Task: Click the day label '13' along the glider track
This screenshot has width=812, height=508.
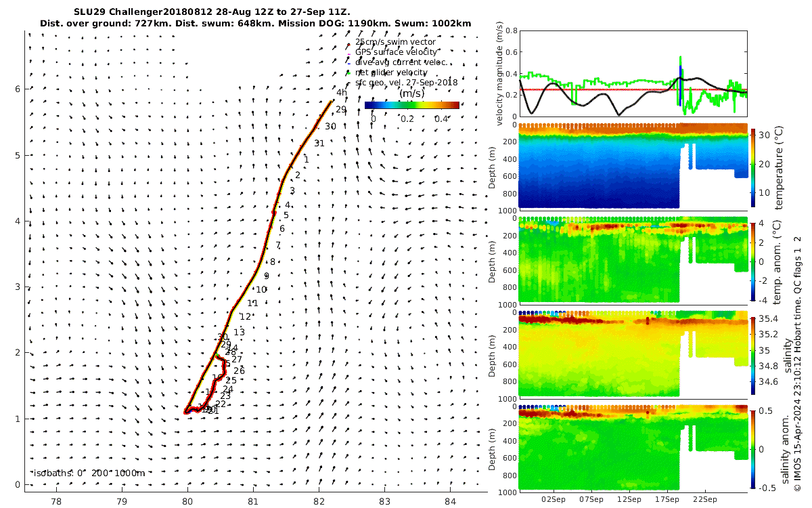Action: pos(239,333)
